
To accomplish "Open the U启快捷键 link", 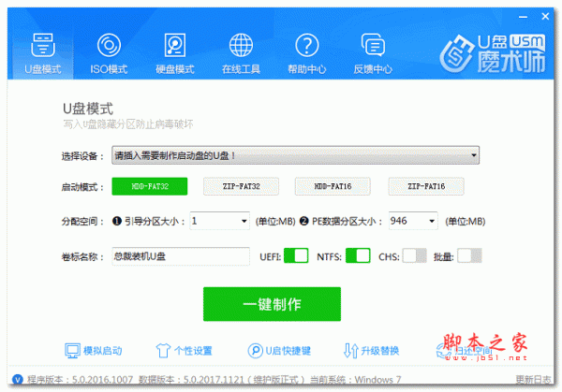I will 288,351.
